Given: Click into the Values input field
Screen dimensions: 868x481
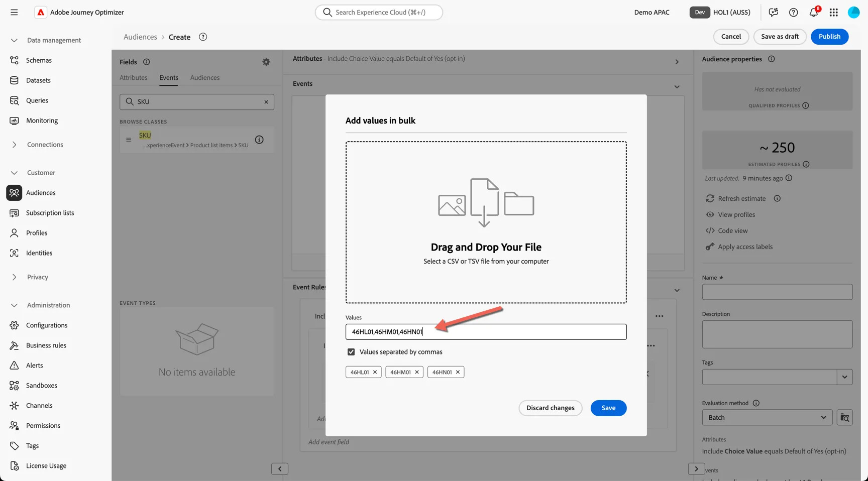Looking at the screenshot, I should pos(486,332).
